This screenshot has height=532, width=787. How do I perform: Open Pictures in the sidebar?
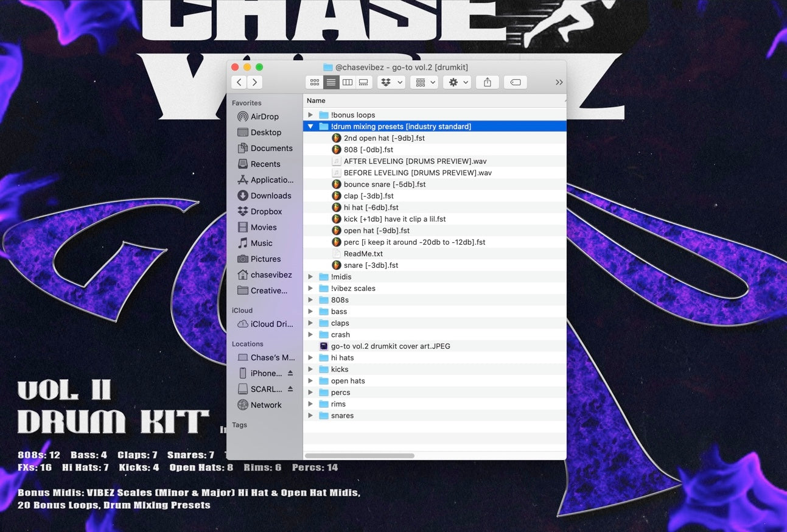(x=264, y=259)
